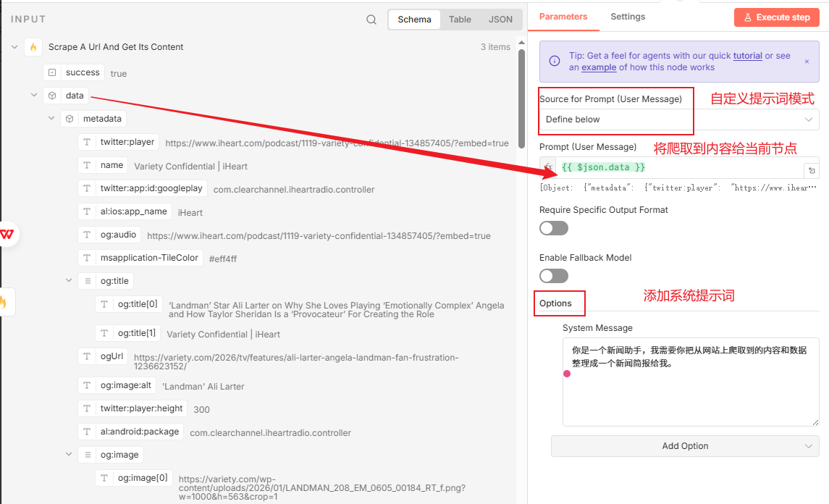Switch to Table view tab
The width and height of the screenshot is (829, 504).
[x=460, y=20]
